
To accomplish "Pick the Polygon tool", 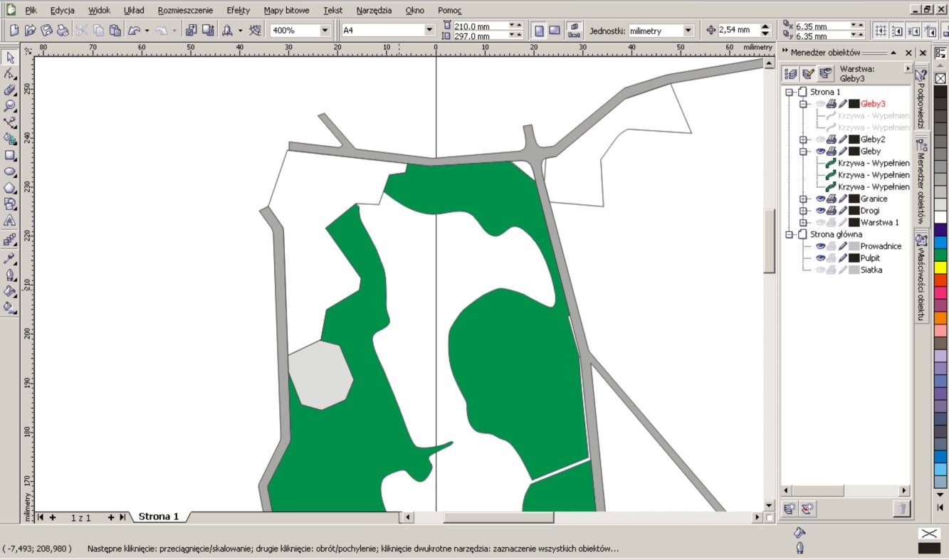I will click(10, 188).
